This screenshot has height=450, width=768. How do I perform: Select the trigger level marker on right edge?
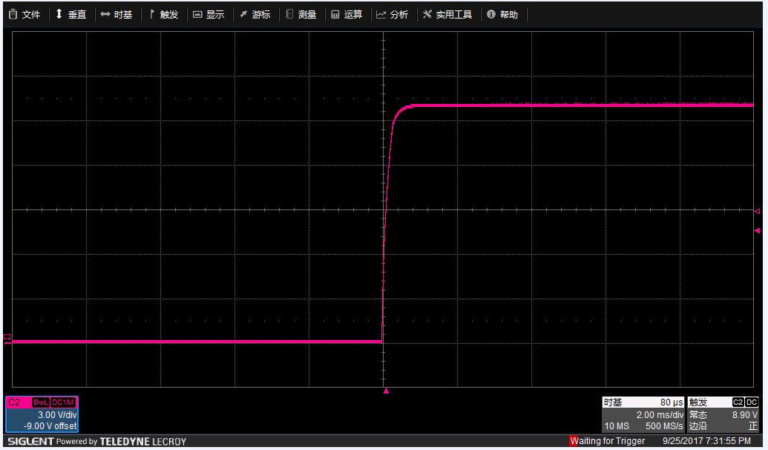click(x=757, y=231)
